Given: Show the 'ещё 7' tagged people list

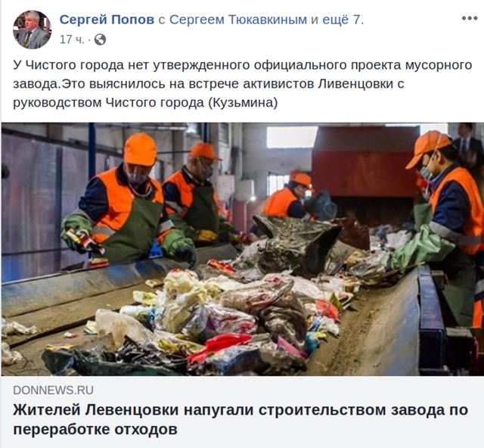Looking at the screenshot, I should (x=343, y=20).
